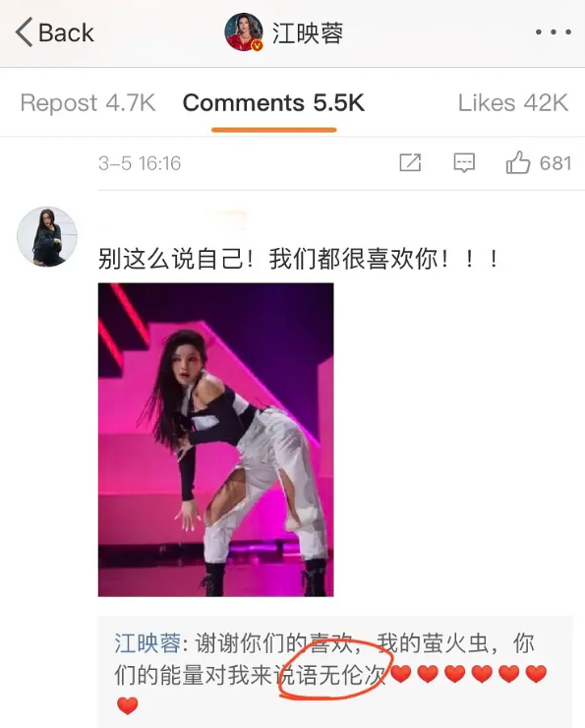585x728 pixels.
Task: Tap the repost share icon on comment
Action: 410,163
